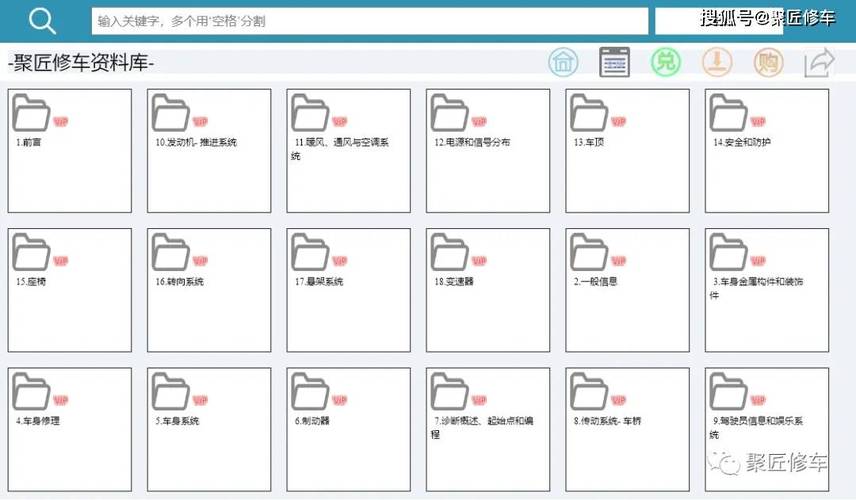Viewport: 856px width, 500px height.
Task: Click the magnifier search icon
Action: 42,21
